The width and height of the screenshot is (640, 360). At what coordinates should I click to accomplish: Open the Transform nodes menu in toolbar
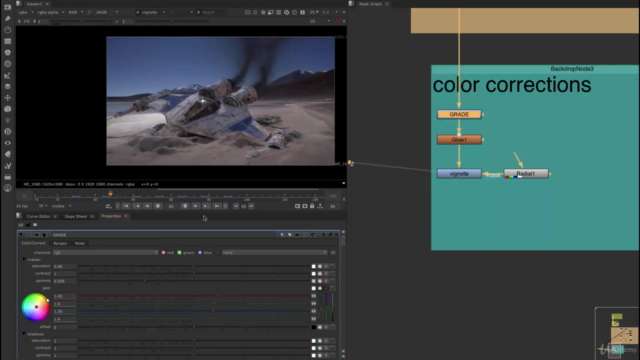tap(7, 98)
